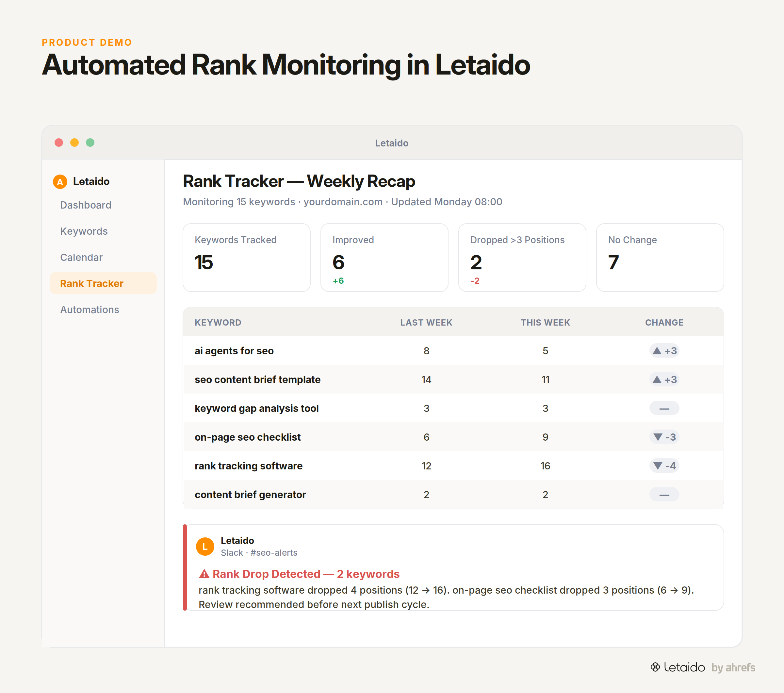
Task: Click the 'PRODUCT DEMO' label
Action: (87, 42)
